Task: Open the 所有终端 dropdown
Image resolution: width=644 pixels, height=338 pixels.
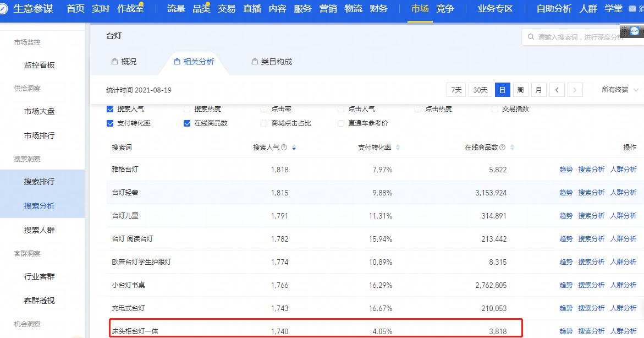Action: [617, 89]
